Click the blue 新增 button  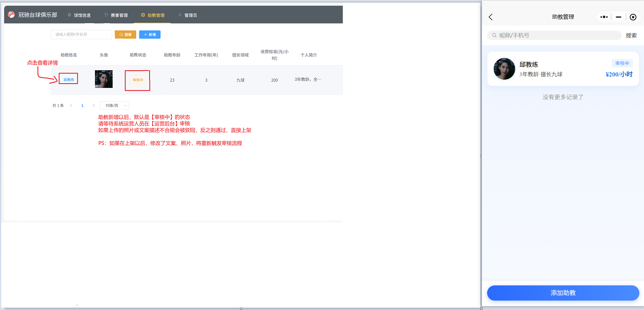coord(150,35)
